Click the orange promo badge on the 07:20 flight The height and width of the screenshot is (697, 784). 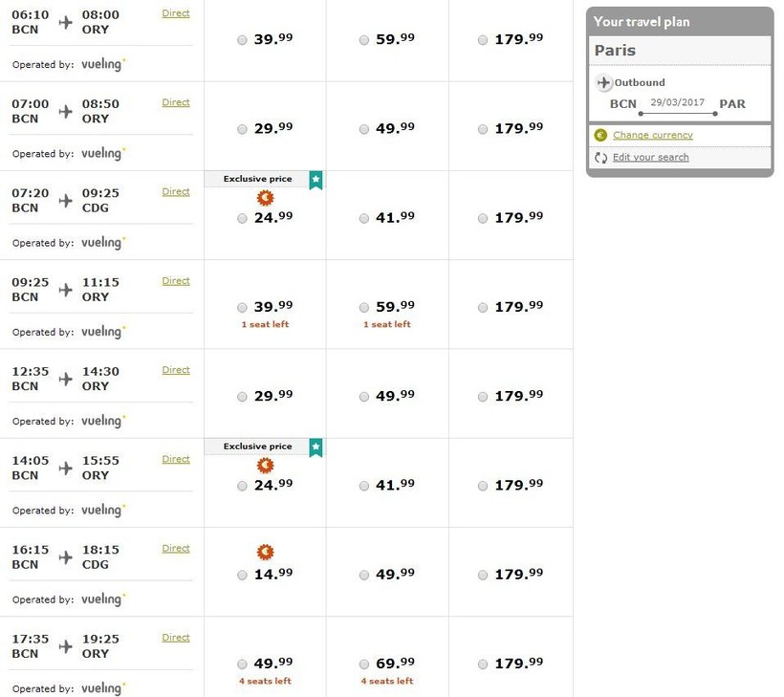click(x=266, y=198)
